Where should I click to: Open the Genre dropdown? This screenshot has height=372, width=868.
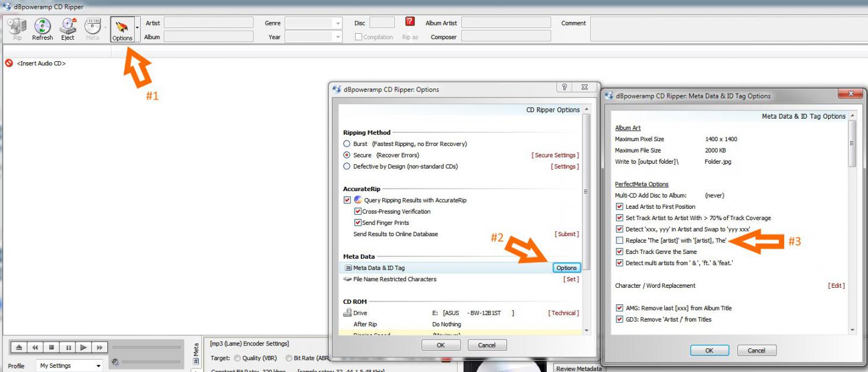pos(313,24)
